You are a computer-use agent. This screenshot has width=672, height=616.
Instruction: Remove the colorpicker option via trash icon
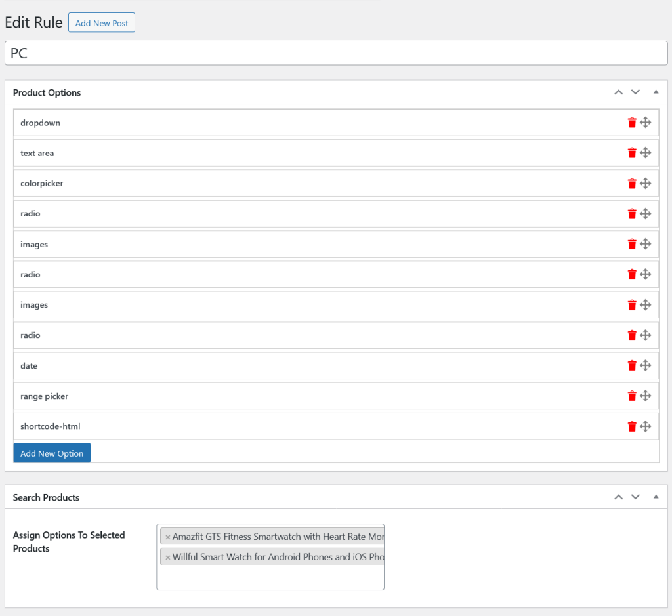pyautogui.click(x=632, y=184)
